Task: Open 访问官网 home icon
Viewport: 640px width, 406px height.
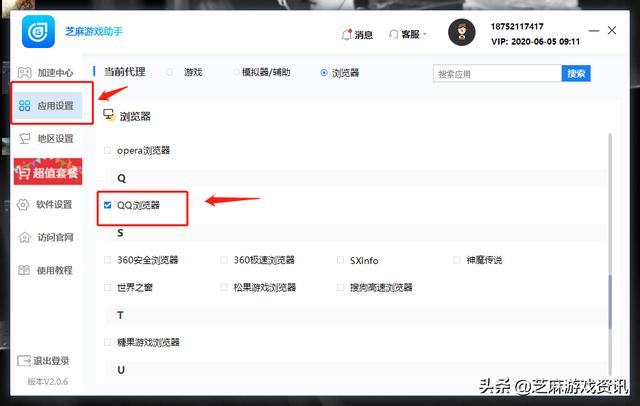Action: point(24,237)
